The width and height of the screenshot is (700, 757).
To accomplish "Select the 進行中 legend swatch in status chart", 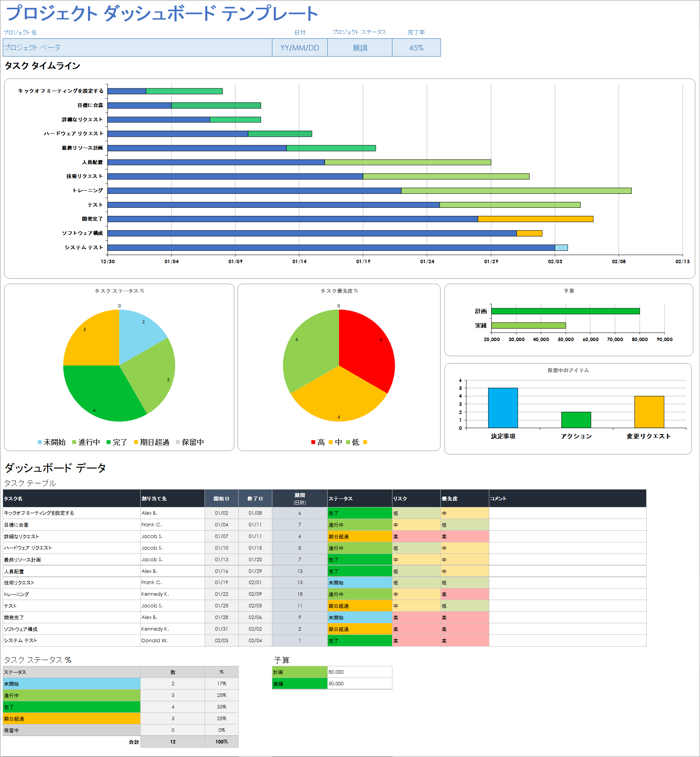I will click(x=74, y=442).
